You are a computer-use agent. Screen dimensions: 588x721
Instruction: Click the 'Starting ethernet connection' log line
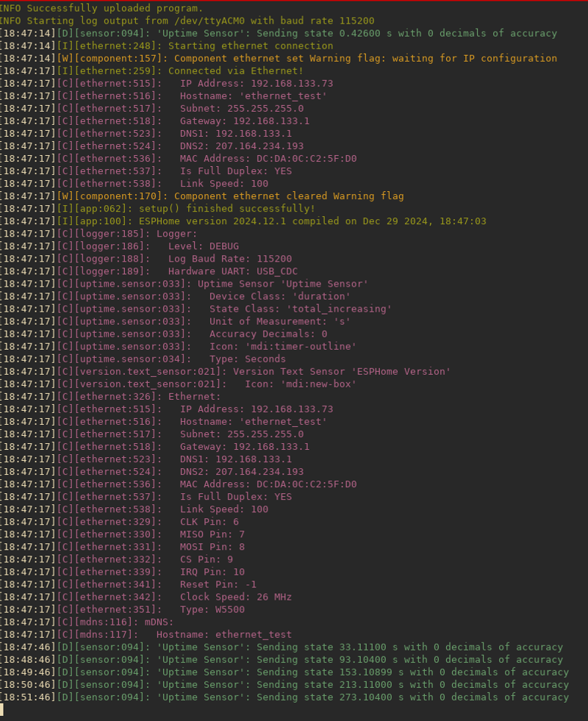click(x=166, y=46)
